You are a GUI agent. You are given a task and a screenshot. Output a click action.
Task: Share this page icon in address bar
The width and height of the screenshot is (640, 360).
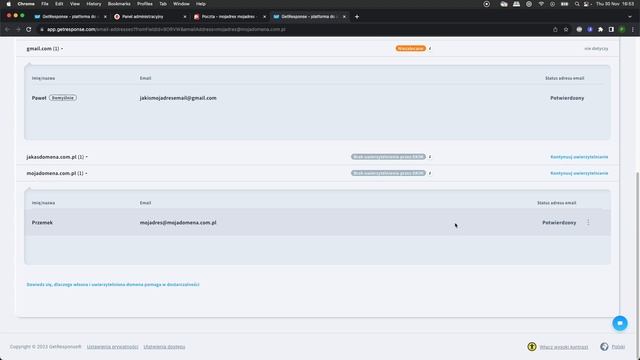point(555,29)
